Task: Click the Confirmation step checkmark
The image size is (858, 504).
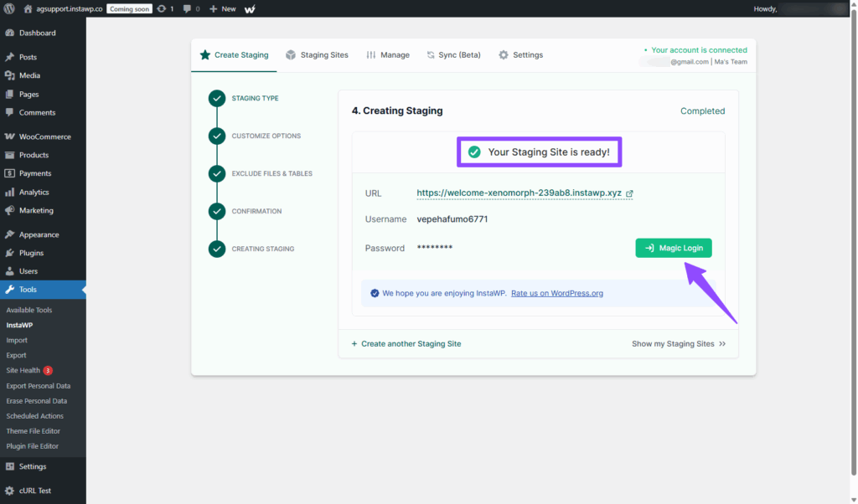Action: (217, 212)
